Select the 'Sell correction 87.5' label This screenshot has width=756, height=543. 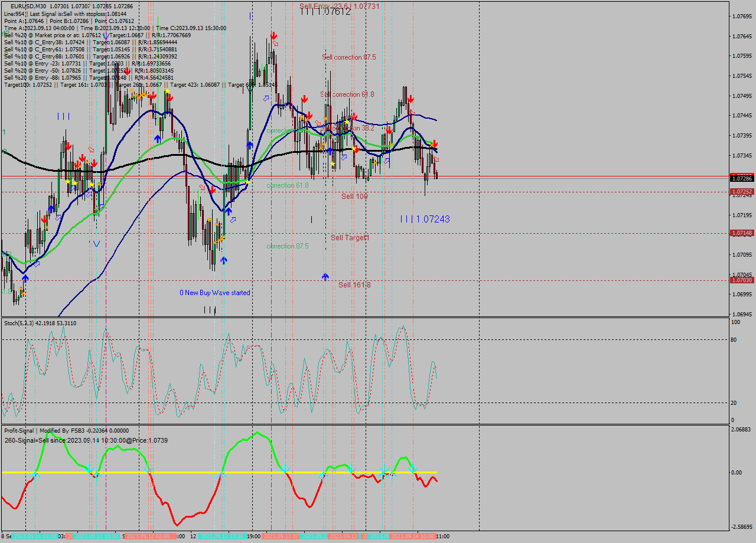(x=349, y=57)
